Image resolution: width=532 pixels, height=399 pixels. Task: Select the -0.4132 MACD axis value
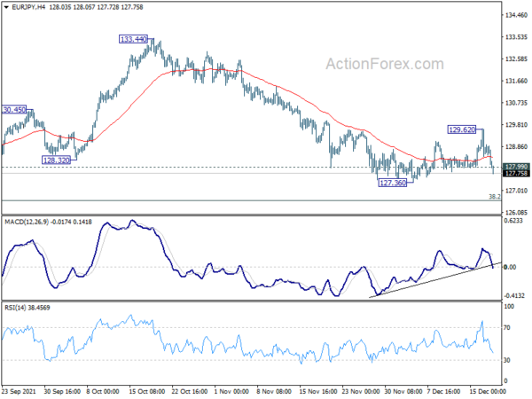click(x=514, y=296)
